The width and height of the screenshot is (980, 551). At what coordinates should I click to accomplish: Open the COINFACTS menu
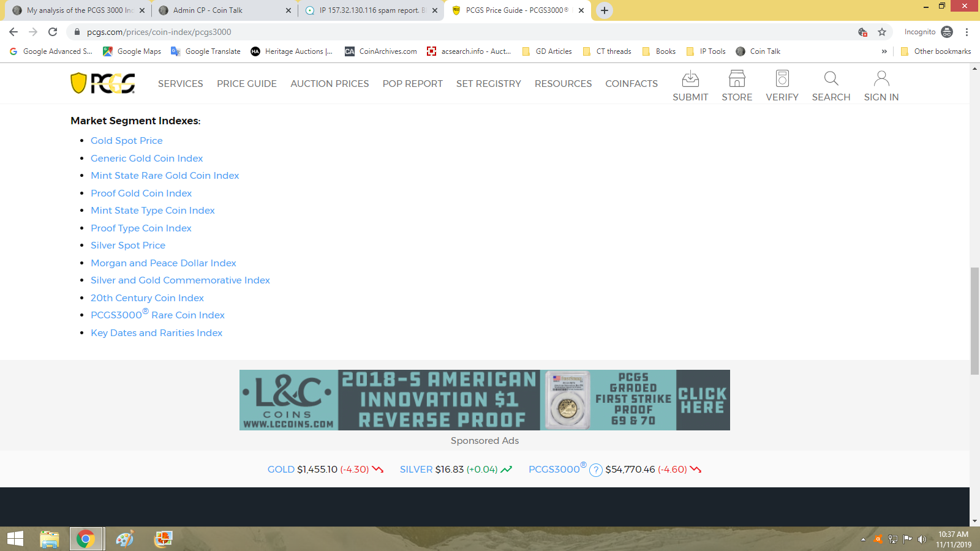631,84
